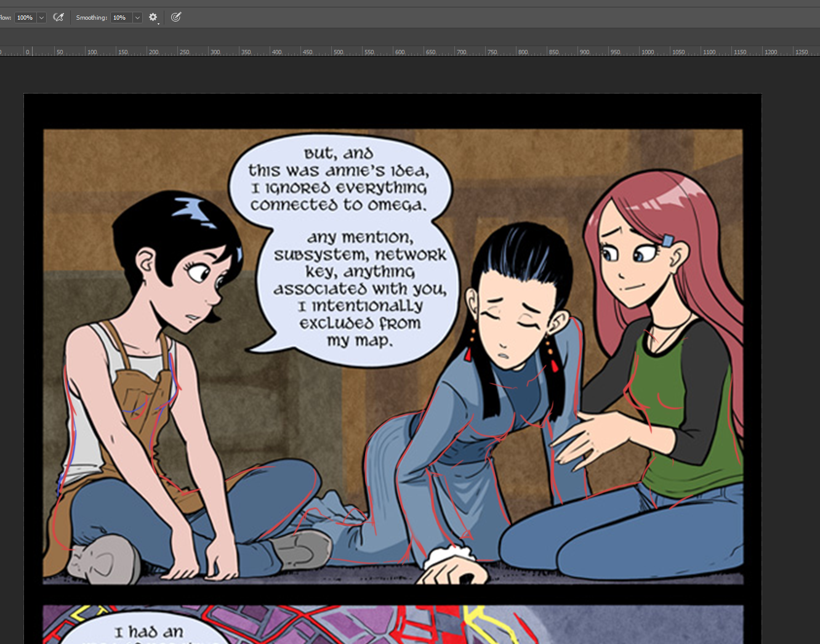This screenshot has height=644, width=820.
Task: Click the speech bubble text 'any mention, subsystem, network key'
Action: click(360, 254)
